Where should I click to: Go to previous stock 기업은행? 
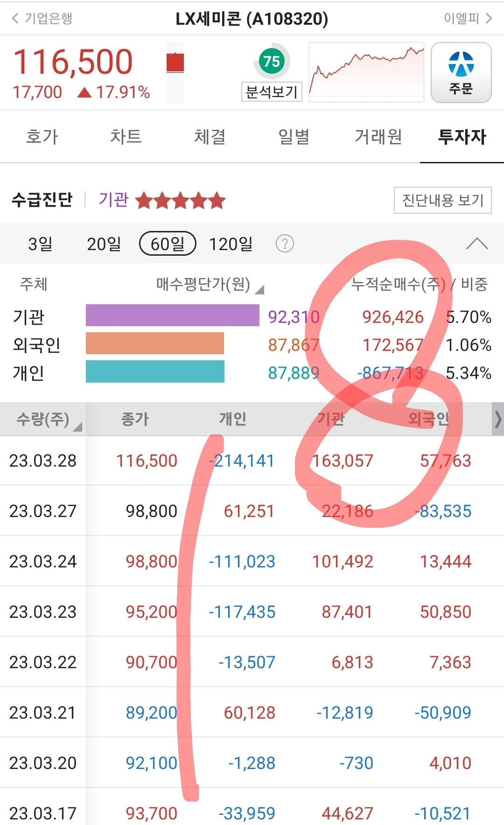[x=42, y=18]
